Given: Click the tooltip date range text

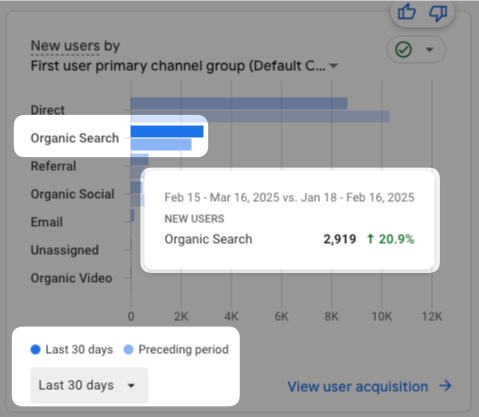Looking at the screenshot, I should (289, 197).
